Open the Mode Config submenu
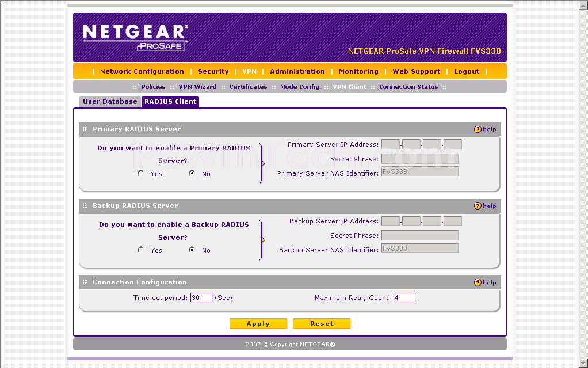588x368 pixels. [x=300, y=87]
